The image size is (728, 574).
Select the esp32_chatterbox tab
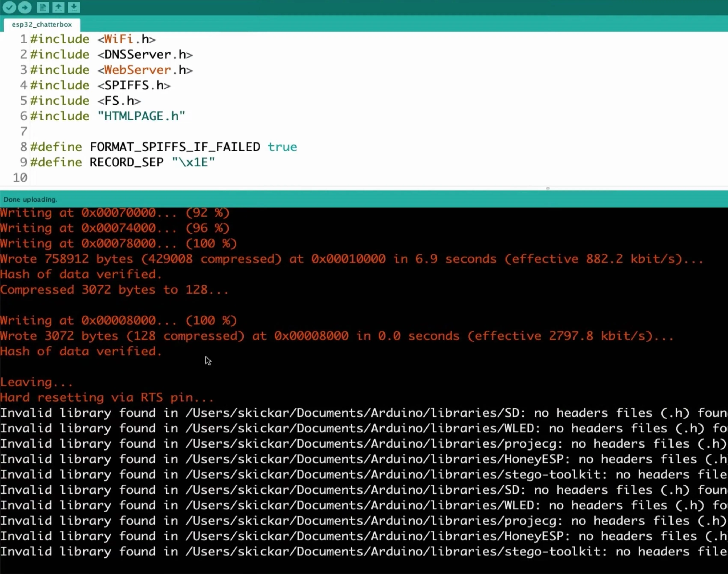tap(42, 25)
